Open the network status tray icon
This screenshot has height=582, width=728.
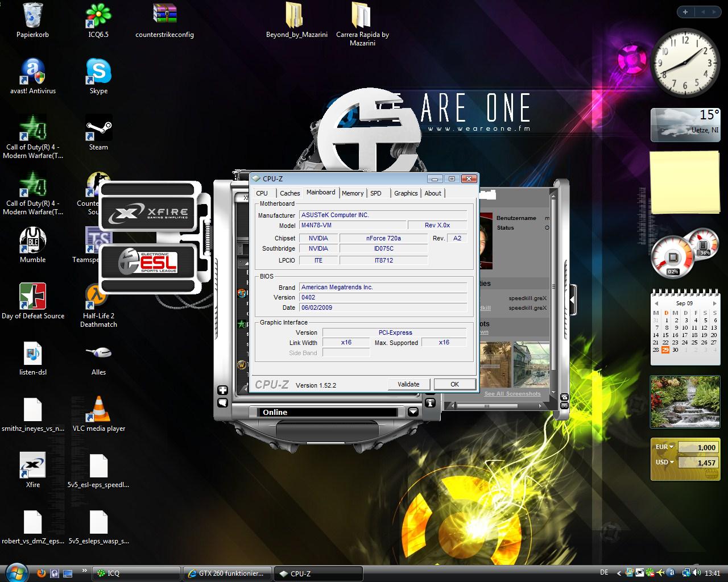click(x=686, y=573)
